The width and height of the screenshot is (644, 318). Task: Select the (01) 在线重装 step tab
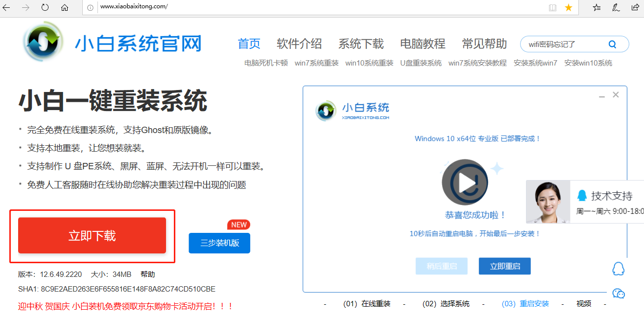367,304
